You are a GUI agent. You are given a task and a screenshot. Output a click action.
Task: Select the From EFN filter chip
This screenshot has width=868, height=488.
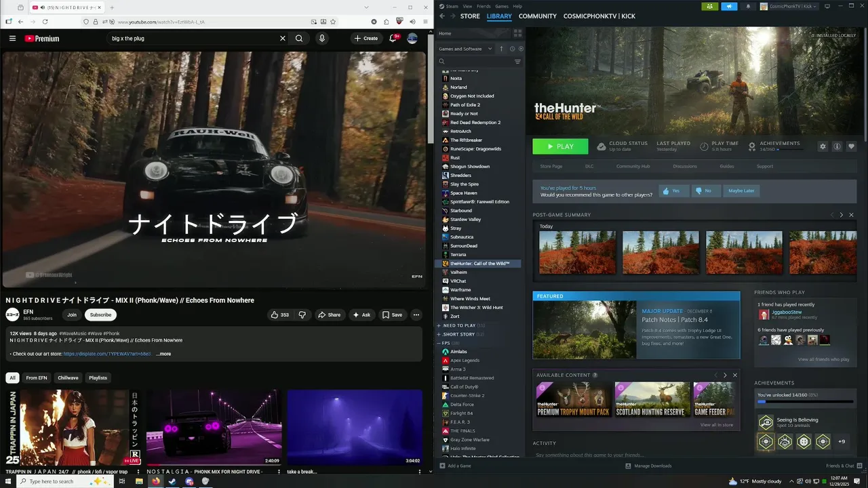tap(37, 378)
